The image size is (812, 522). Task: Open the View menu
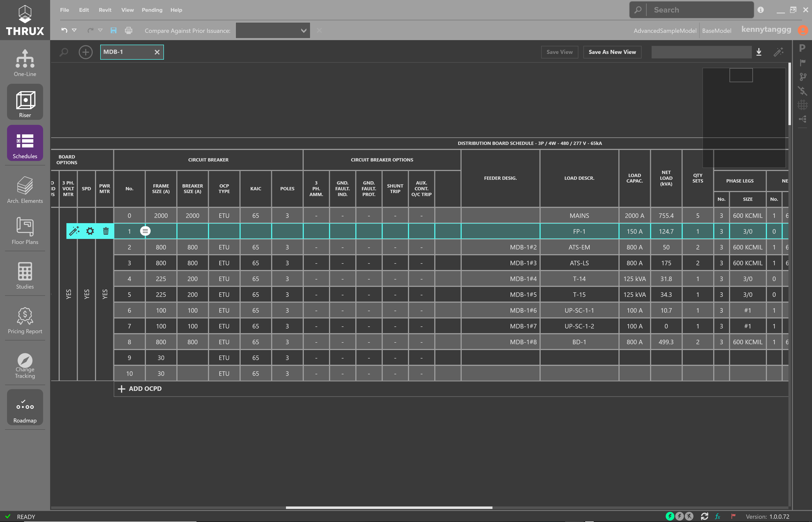(127, 10)
